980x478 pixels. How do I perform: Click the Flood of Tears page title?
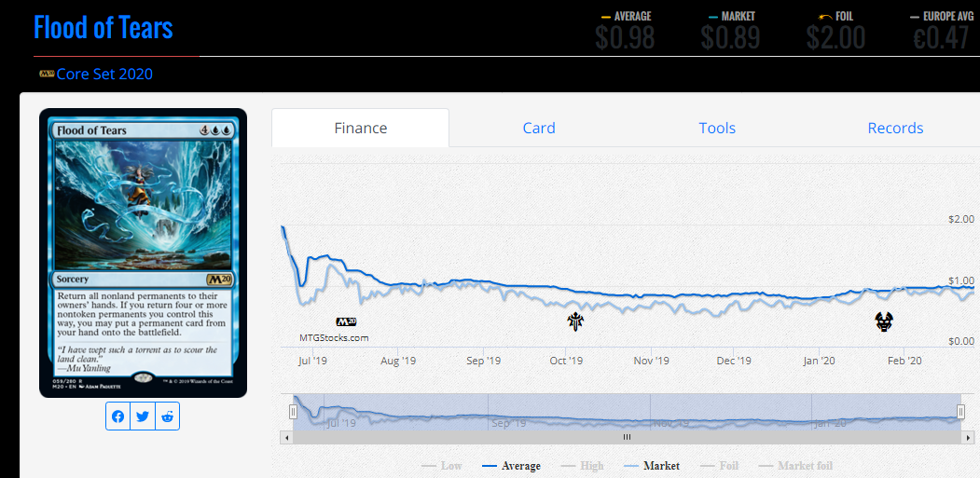[104, 28]
